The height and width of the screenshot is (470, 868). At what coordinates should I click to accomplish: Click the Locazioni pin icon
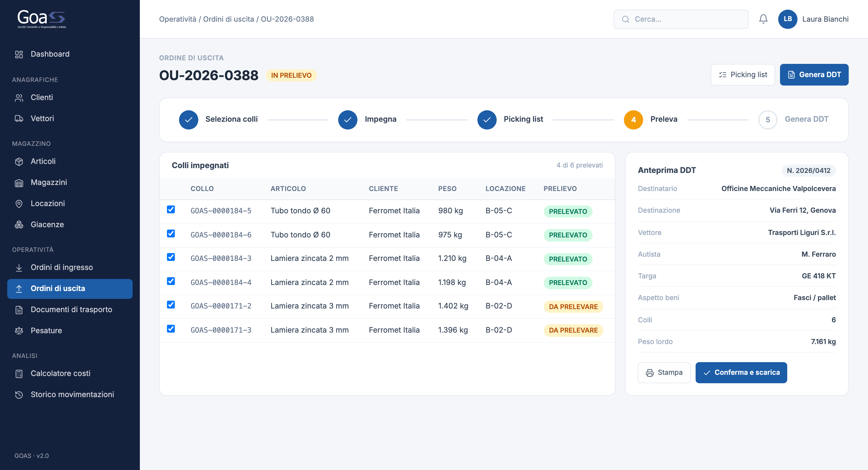[19, 204]
